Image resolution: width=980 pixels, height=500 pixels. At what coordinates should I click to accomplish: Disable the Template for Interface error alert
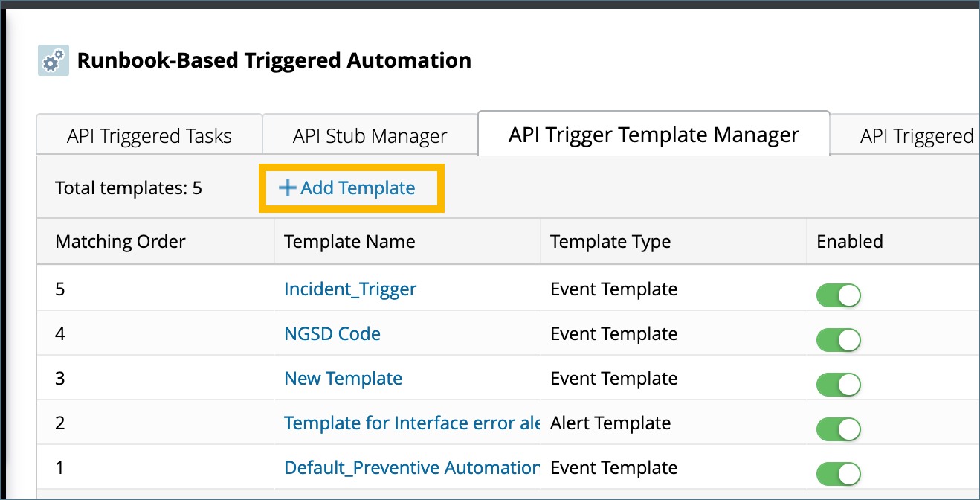(x=839, y=429)
